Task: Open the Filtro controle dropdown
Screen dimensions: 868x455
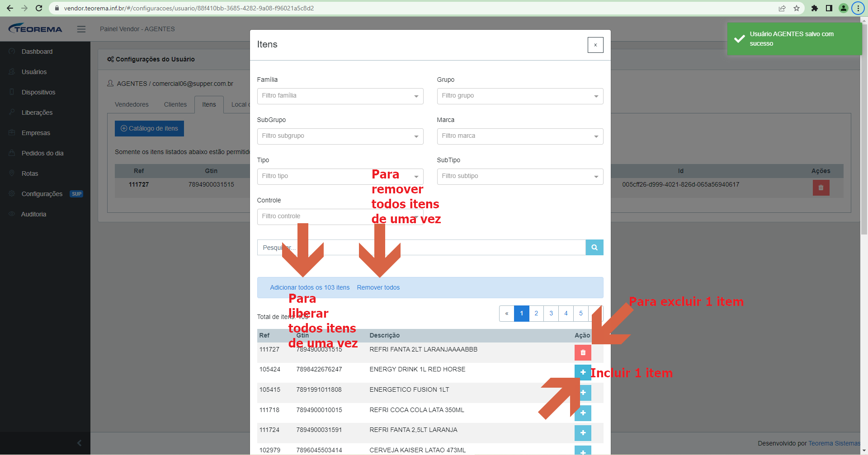Action: click(x=340, y=216)
